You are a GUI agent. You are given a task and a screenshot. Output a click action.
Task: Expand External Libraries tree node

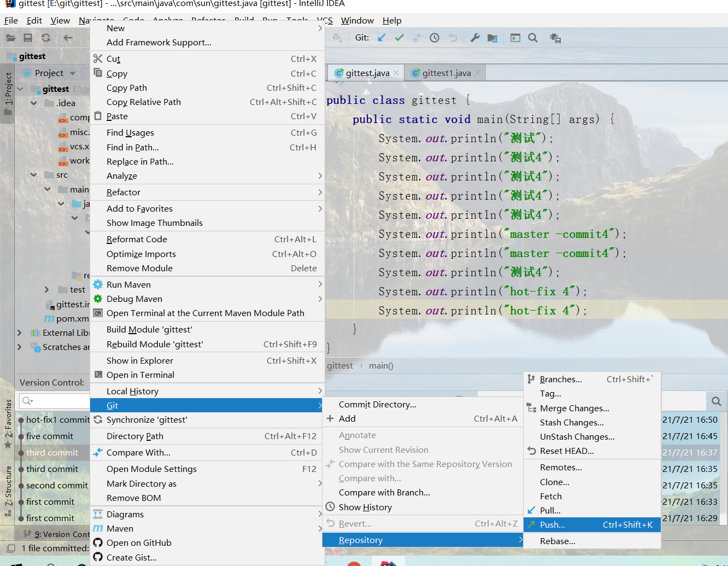(20, 332)
